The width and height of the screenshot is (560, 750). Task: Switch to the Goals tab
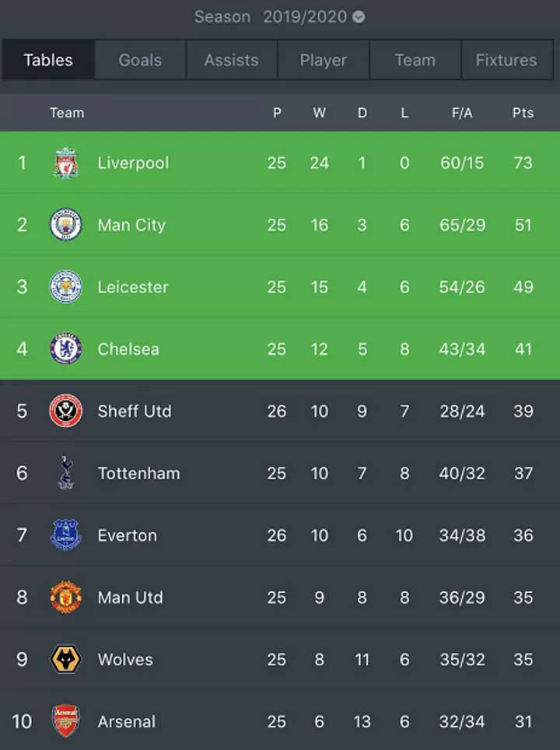[x=140, y=60]
